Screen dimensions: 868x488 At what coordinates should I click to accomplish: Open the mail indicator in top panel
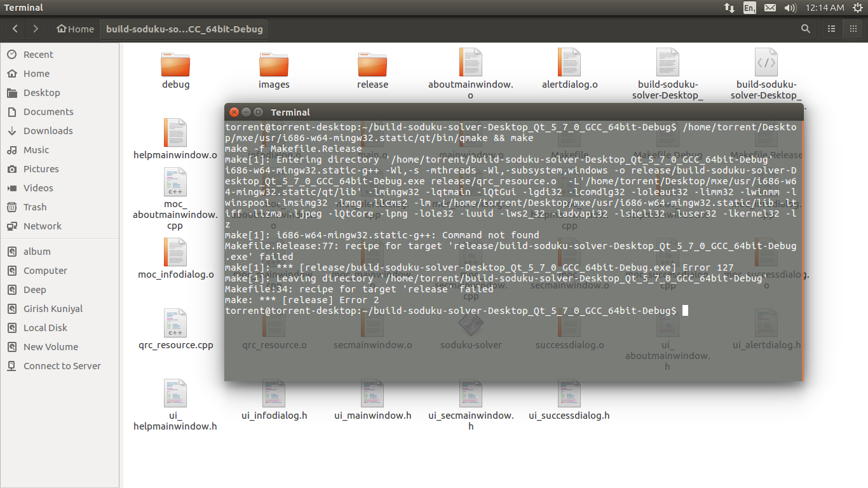[x=770, y=8]
